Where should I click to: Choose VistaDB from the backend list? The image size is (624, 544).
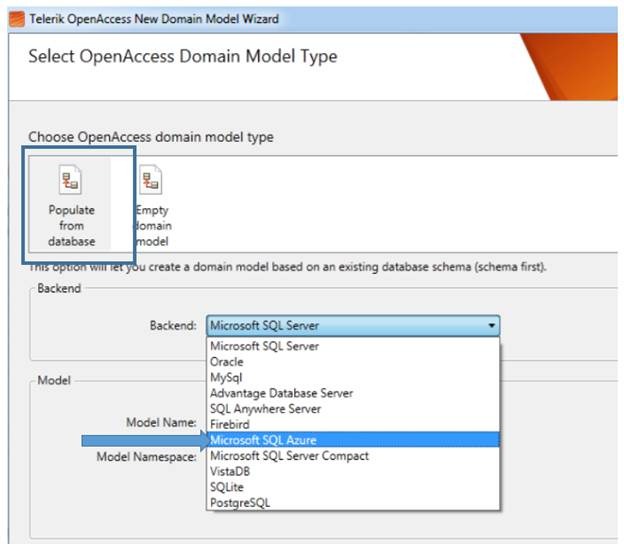click(229, 471)
